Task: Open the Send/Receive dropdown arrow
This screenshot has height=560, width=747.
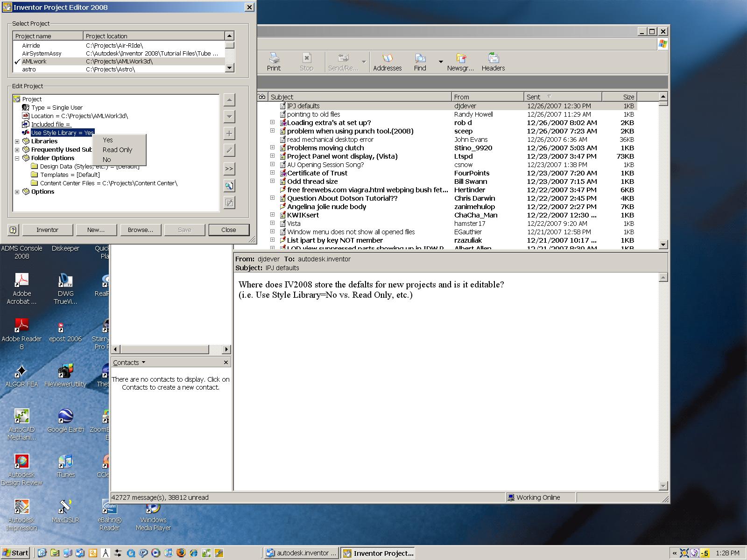Action: (364, 62)
